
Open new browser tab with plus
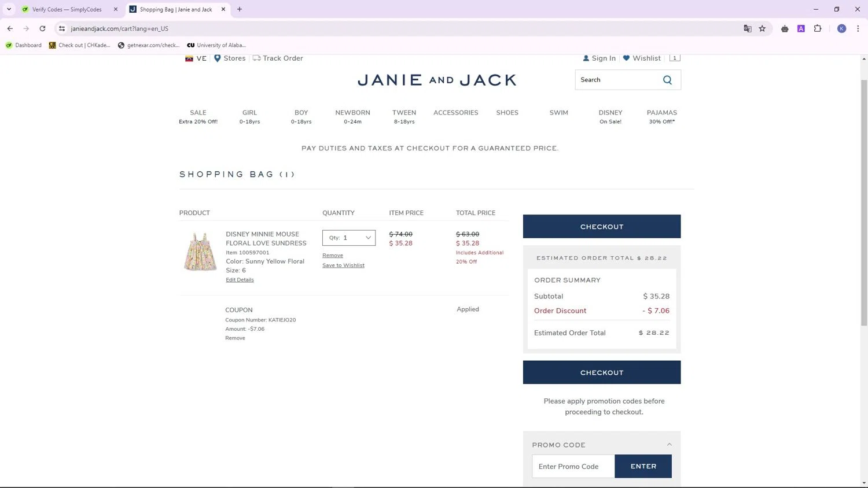[x=240, y=9]
